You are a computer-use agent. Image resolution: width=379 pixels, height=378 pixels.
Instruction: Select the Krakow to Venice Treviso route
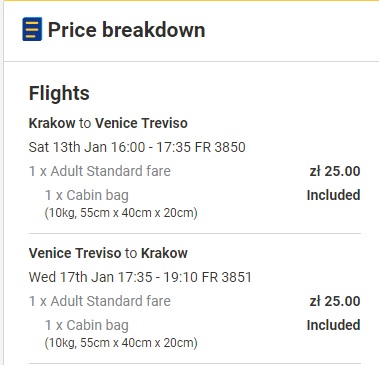[x=108, y=123]
